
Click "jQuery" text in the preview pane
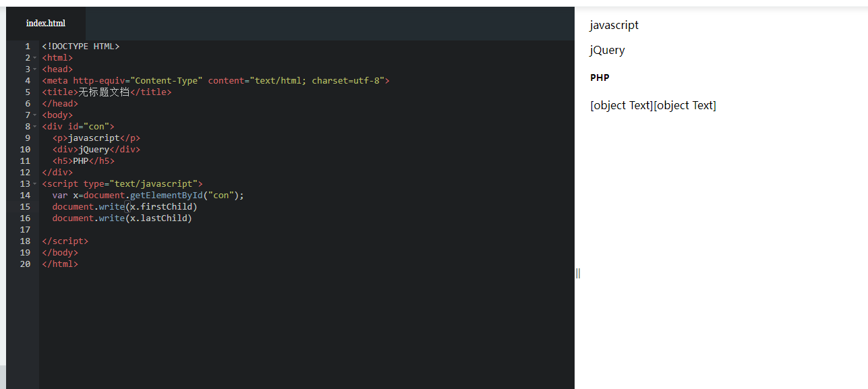click(607, 51)
